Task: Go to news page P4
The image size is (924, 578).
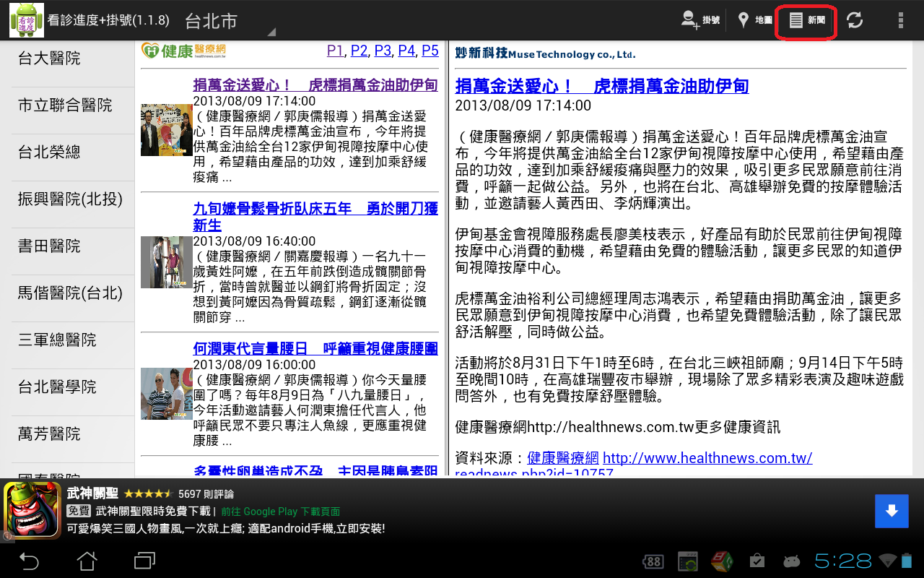Action: click(x=407, y=51)
